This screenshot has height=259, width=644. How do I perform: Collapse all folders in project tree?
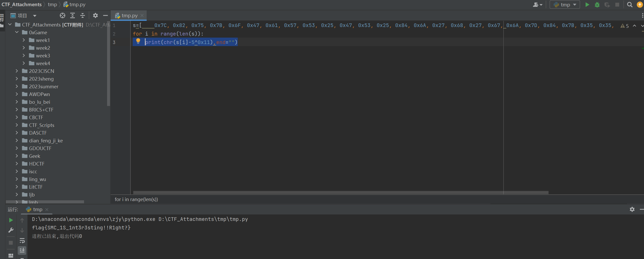click(x=83, y=15)
